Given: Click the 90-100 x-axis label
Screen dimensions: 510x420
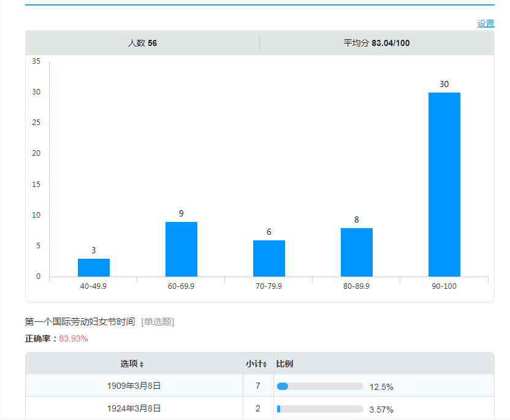Looking at the screenshot, I should pos(444,286).
